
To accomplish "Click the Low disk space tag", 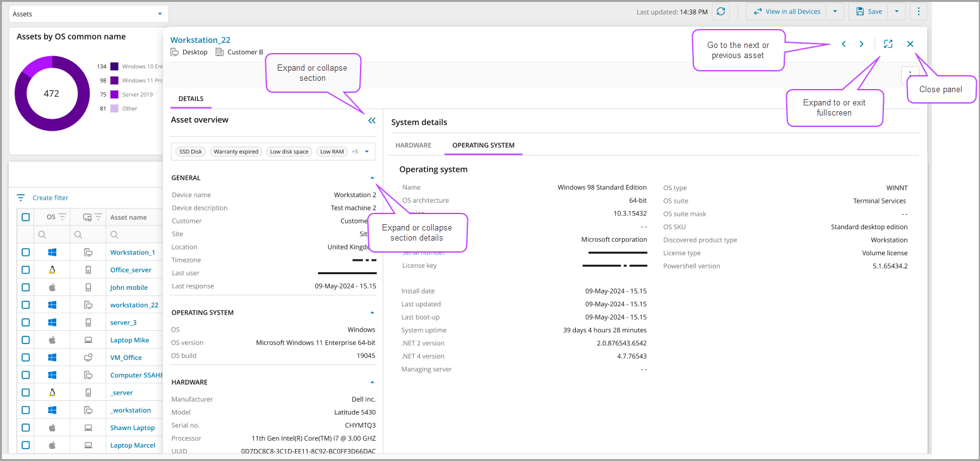I will pos(289,152).
